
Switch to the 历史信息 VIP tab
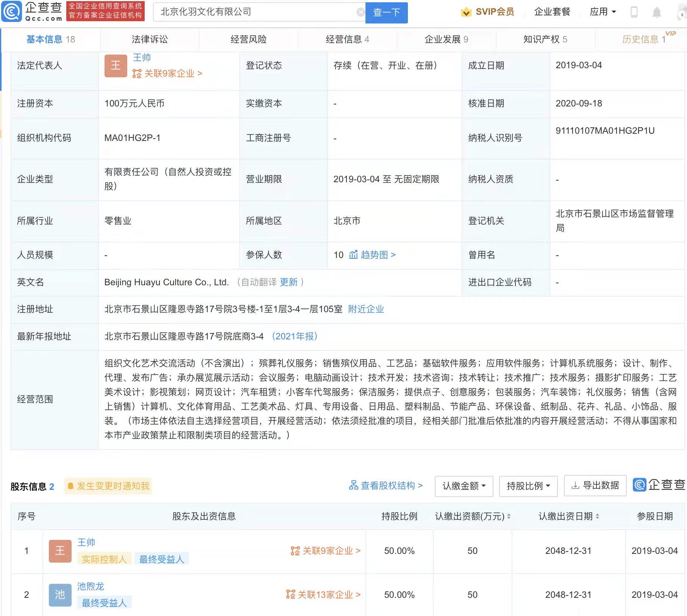point(644,39)
